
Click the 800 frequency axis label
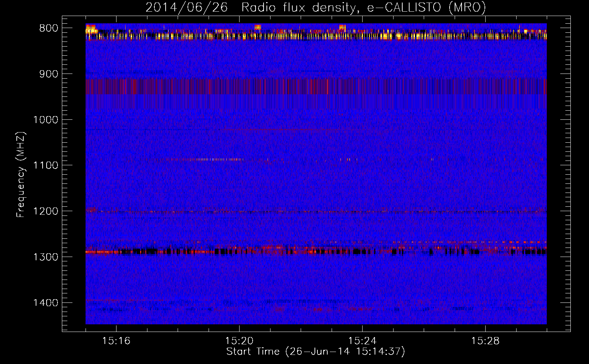pos(49,28)
